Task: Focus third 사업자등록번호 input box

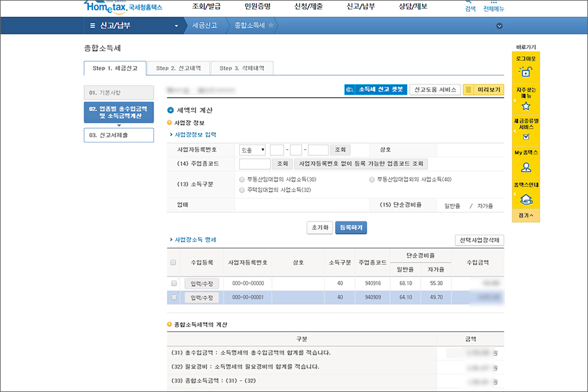Action: click(x=318, y=150)
